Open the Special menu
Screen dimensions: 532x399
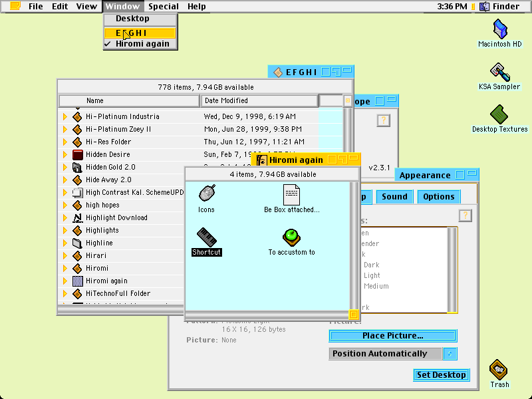click(163, 7)
